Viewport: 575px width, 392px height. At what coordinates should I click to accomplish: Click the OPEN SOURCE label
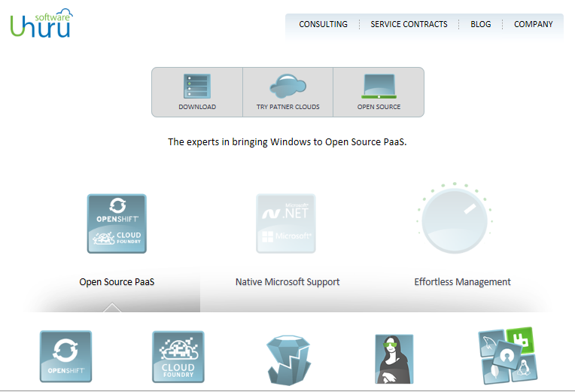pos(379,107)
